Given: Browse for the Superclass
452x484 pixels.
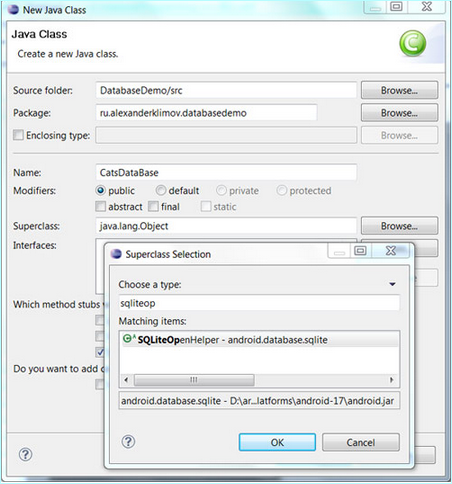Looking at the screenshot, I should 399,226.
